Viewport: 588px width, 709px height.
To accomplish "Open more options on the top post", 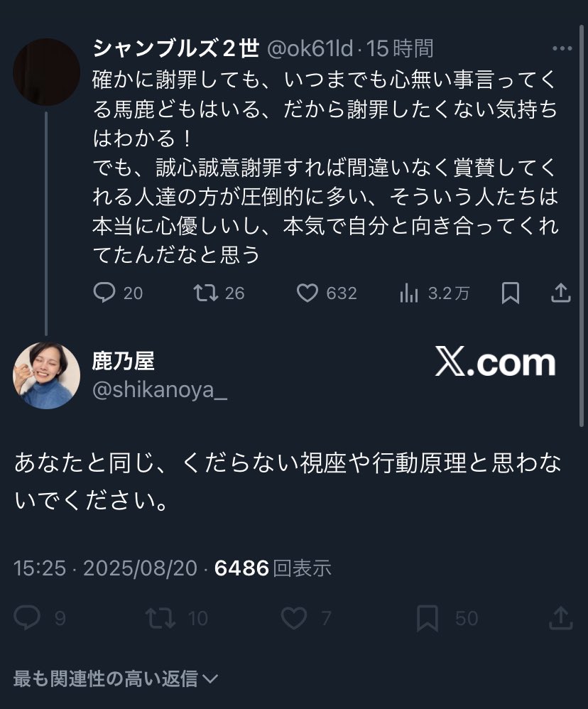I will (561, 49).
